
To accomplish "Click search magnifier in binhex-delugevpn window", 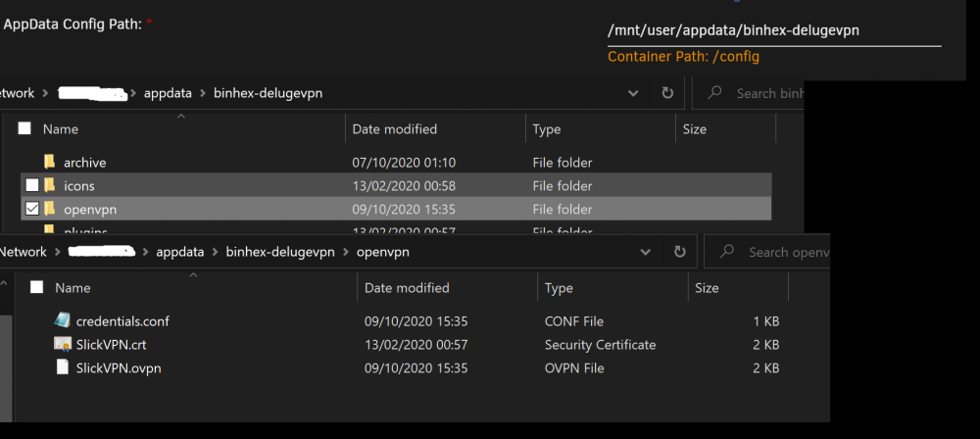I will (x=714, y=93).
